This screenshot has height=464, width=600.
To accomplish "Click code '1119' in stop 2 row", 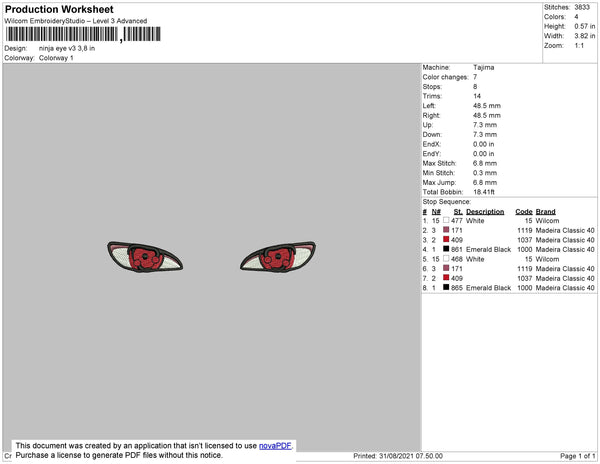I will [x=525, y=230].
